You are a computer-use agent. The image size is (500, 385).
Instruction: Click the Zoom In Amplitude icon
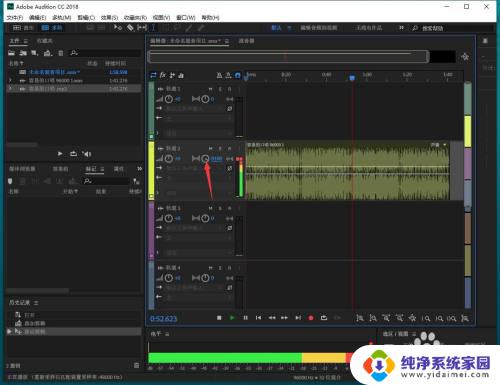click(x=360, y=318)
